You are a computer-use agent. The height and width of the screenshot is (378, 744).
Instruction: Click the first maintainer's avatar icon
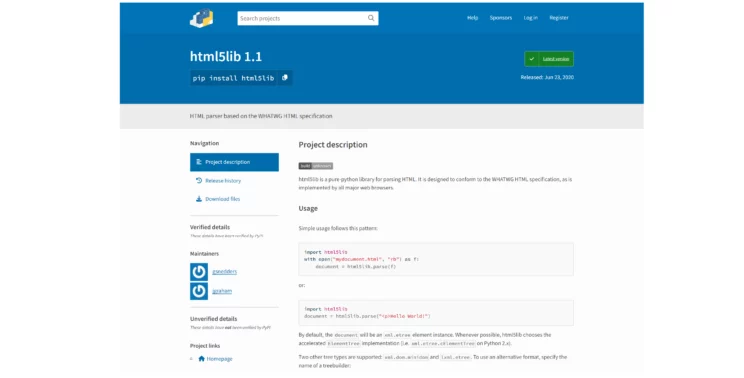pyautogui.click(x=199, y=272)
